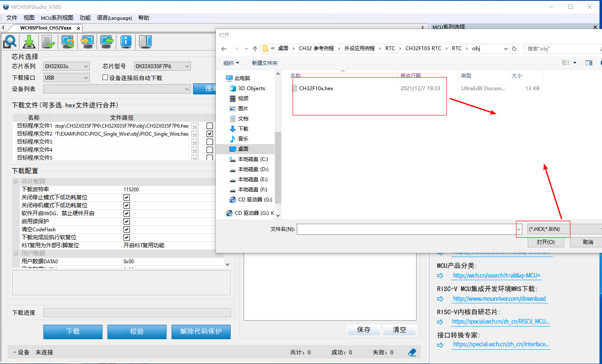
Task: Click the green download arrow toolbar icon
Action: [x=28, y=41]
